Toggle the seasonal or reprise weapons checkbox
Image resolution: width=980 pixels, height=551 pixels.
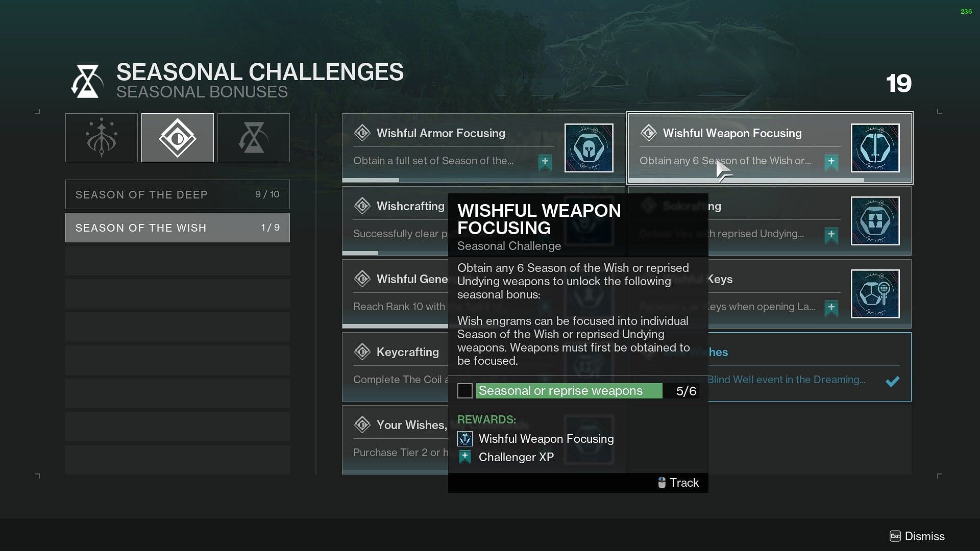(465, 390)
